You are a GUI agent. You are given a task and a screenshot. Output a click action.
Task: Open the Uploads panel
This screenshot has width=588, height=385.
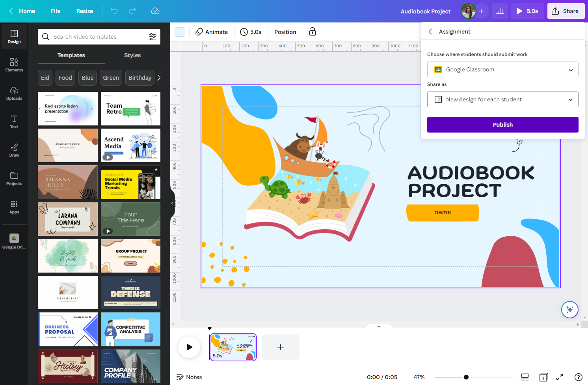14,93
